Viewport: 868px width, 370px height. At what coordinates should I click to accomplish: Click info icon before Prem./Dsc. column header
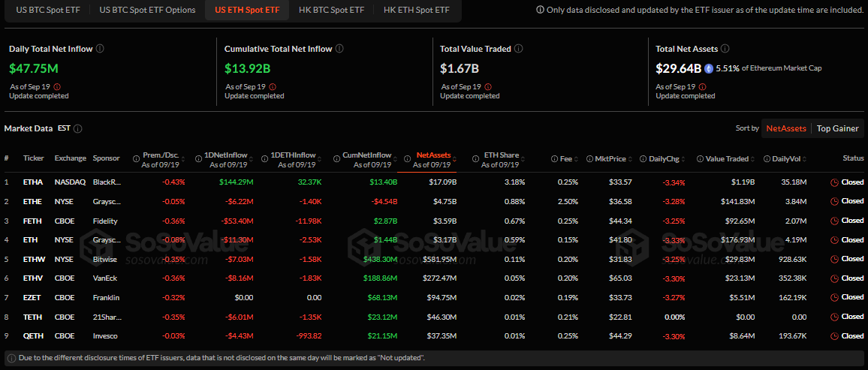pos(136,158)
